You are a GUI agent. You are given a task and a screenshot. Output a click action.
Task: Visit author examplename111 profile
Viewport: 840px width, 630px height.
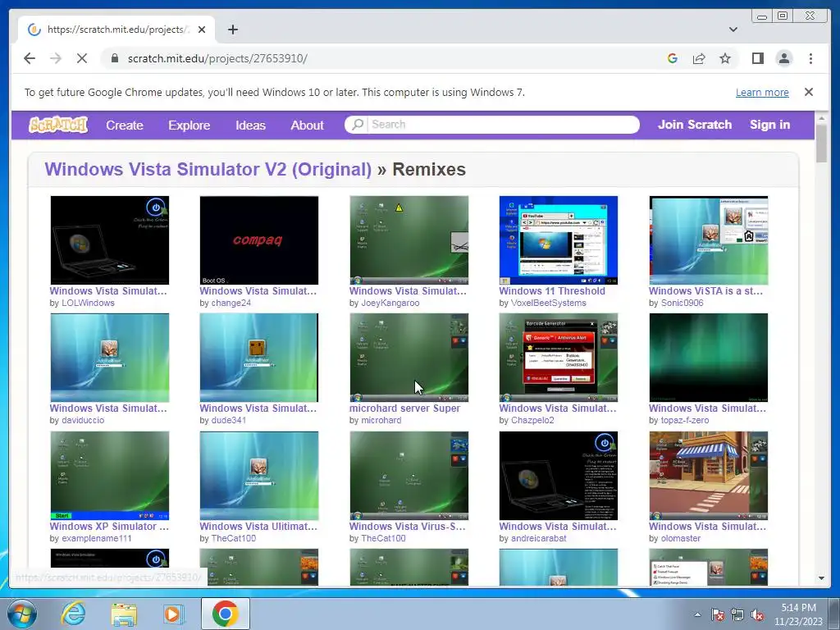click(x=97, y=538)
